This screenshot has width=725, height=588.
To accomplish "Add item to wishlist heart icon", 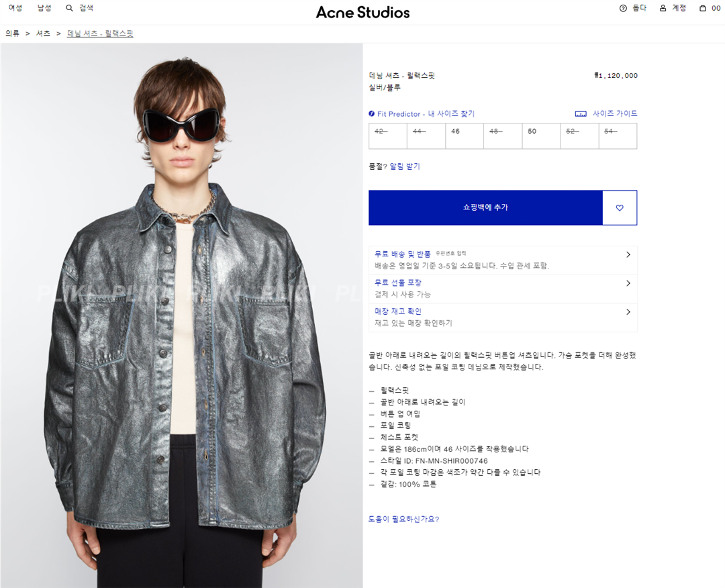I will tap(620, 207).
